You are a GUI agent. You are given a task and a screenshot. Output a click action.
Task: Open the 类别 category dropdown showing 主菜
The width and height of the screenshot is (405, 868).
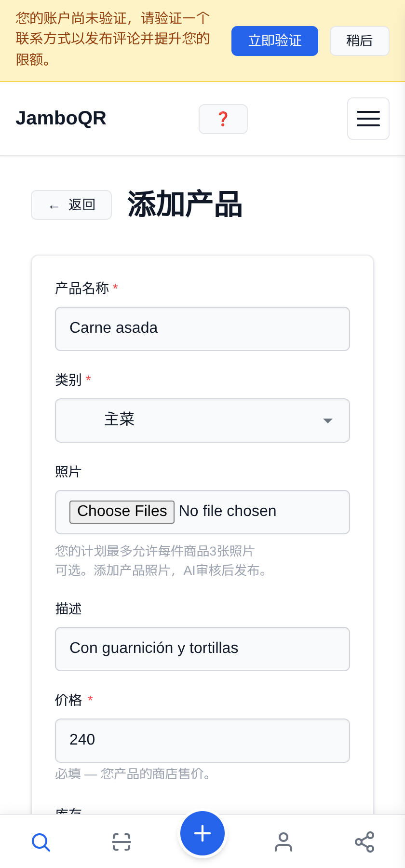tap(202, 420)
